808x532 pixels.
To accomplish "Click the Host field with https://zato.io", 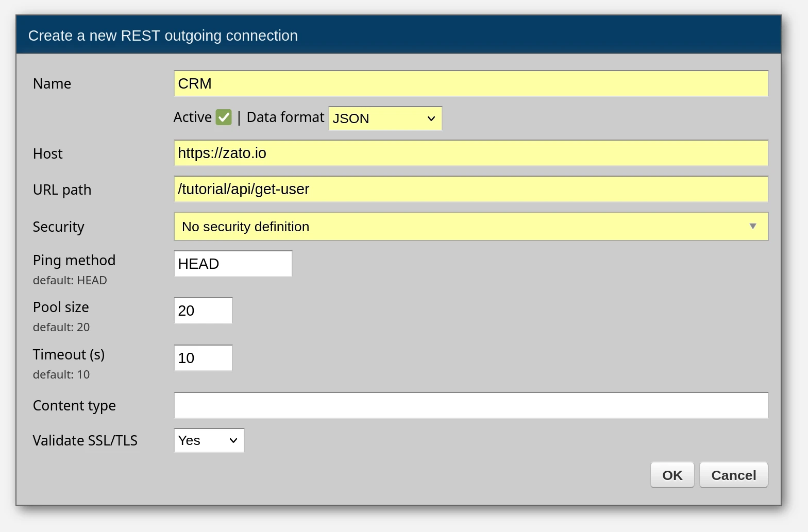I will click(470, 153).
